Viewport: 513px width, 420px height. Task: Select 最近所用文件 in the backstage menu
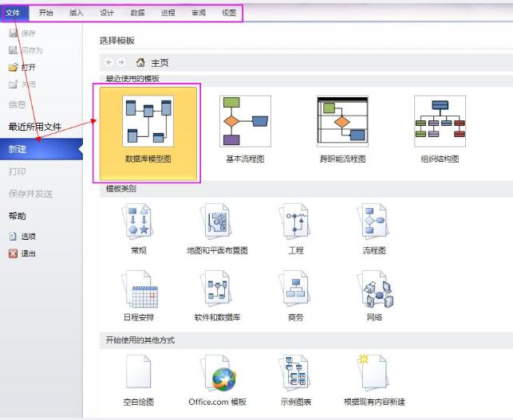click(35, 127)
